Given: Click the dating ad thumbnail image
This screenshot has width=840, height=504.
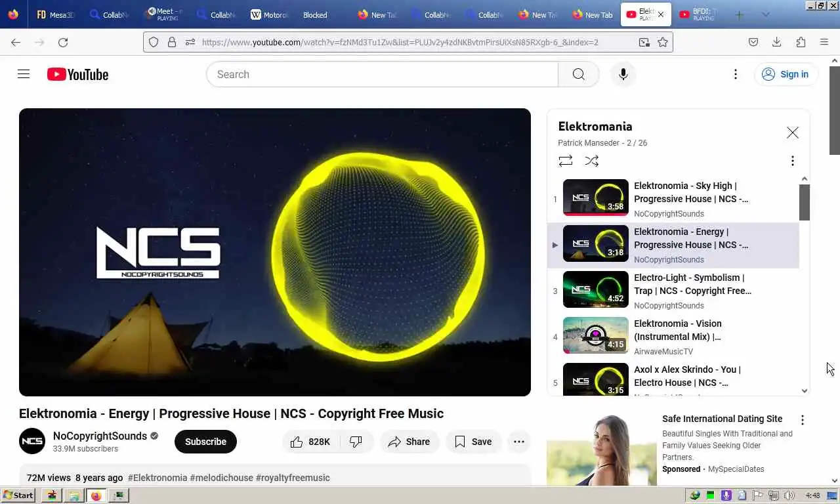Looking at the screenshot, I should 602,450.
